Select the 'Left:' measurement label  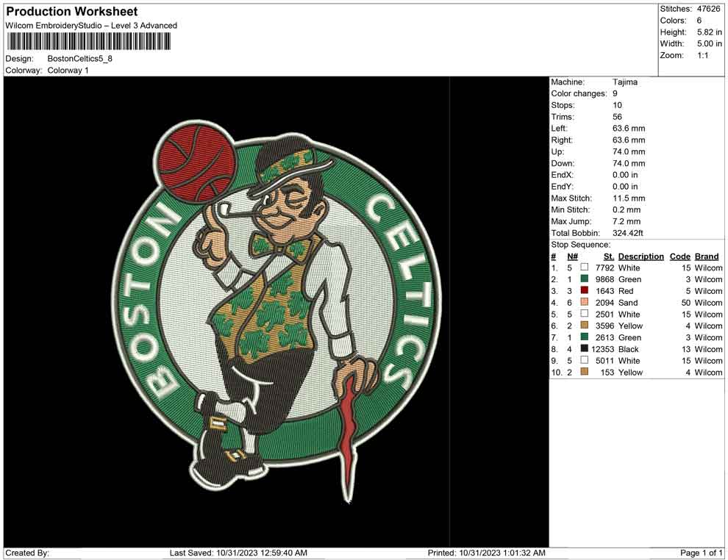click(x=559, y=129)
